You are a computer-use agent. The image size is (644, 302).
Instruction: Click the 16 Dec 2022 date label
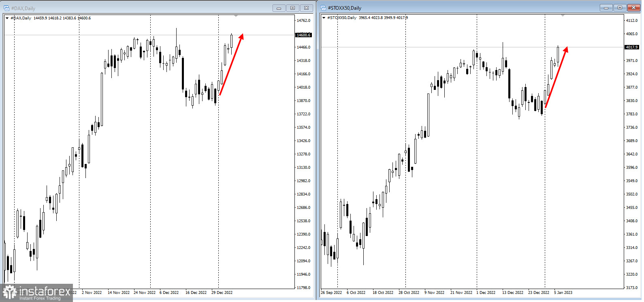pyautogui.click(x=196, y=293)
